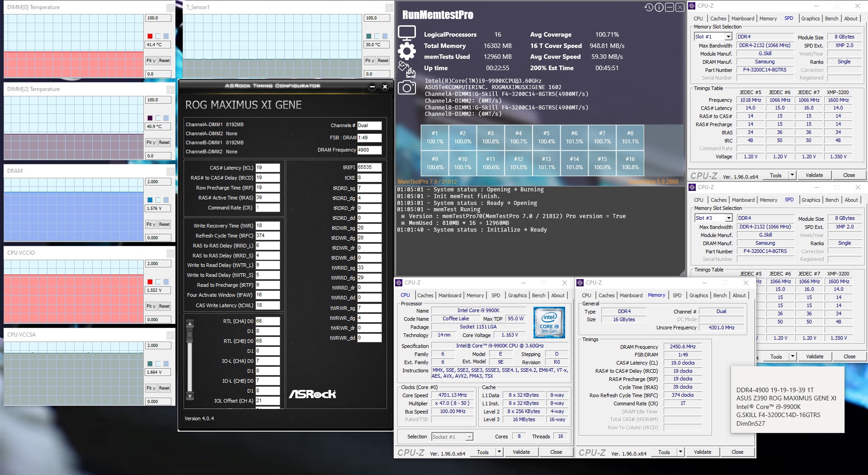Image resolution: width=868 pixels, height=475 pixels.
Task: Open the SPD tab in CPU-Z Memory window
Action: click(x=677, y=295)
